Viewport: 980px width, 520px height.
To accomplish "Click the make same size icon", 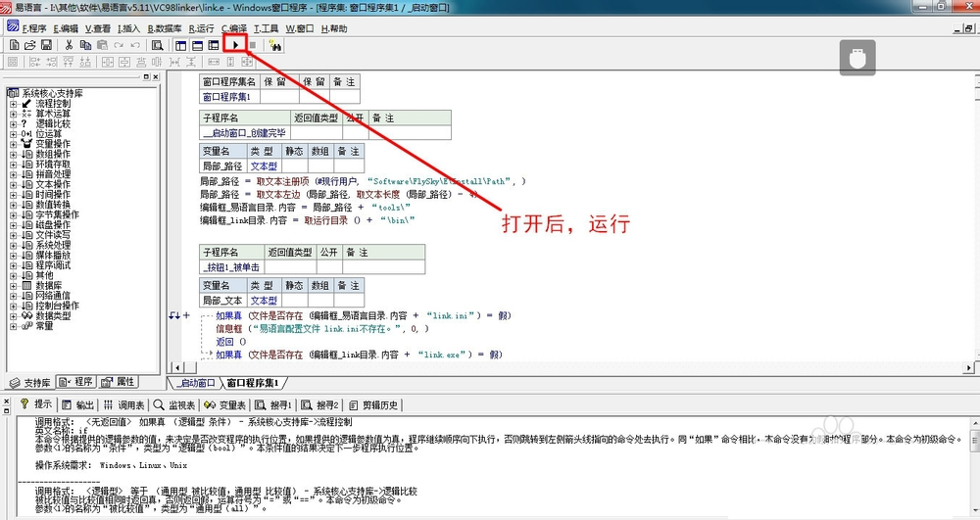I will 247,62.
